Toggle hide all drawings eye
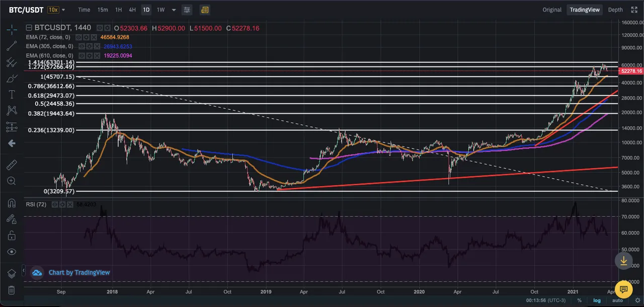The height and width of the screenshot is (307, 644). (12, 251)
